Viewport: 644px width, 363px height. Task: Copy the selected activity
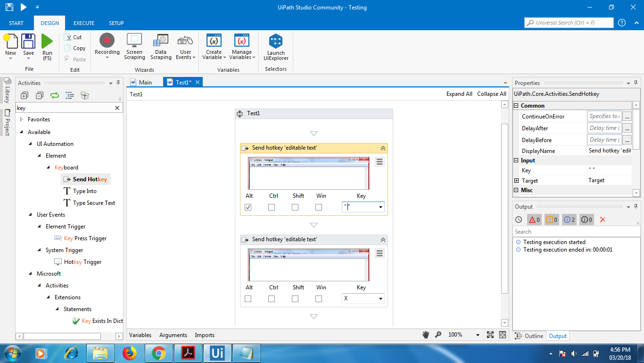coord(75,48)
